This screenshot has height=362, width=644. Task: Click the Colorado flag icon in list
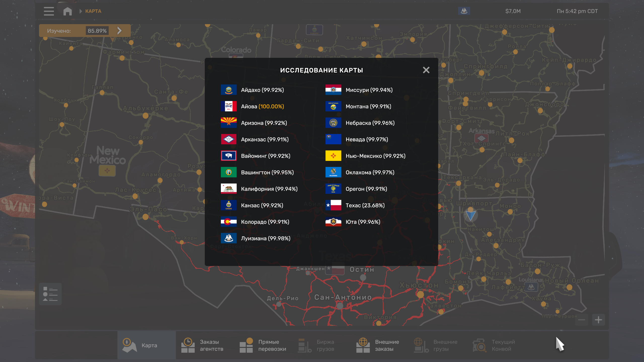pos(229,222)
